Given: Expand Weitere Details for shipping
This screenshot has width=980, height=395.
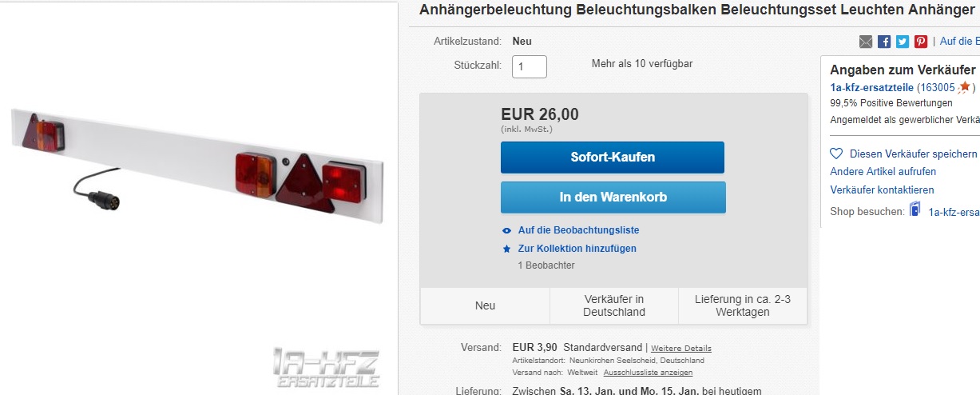Looking at the screenshot, I should click(681, 349).
